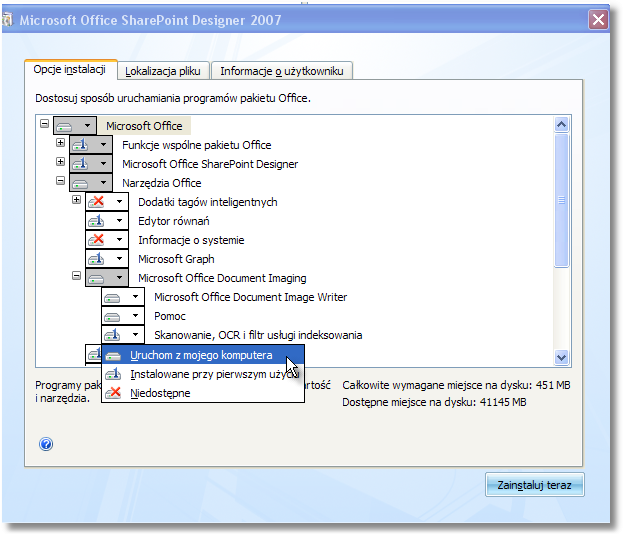This screenshot has height=537, width=624.
Task: Close the SharePoint Designer setup window
Action: [599, 19]
